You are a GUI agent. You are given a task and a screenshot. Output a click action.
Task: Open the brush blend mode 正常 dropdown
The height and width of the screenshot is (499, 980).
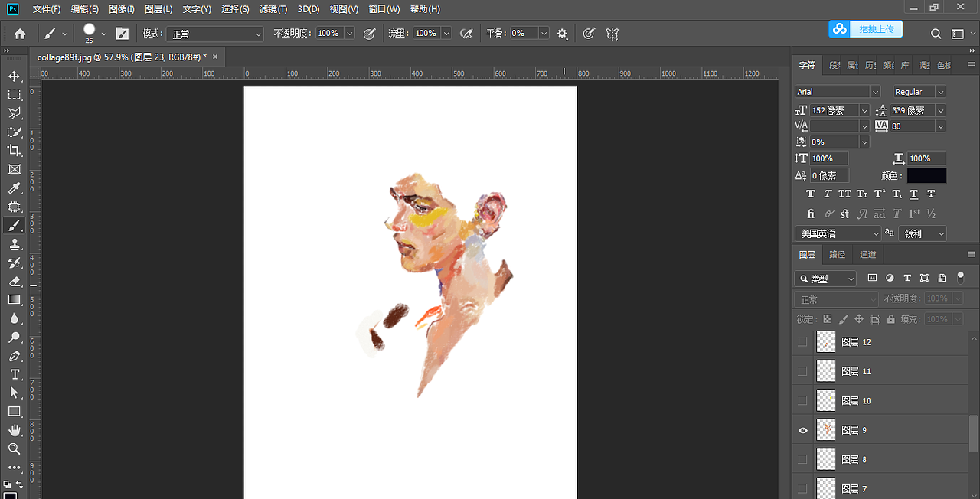pos(215,34)
